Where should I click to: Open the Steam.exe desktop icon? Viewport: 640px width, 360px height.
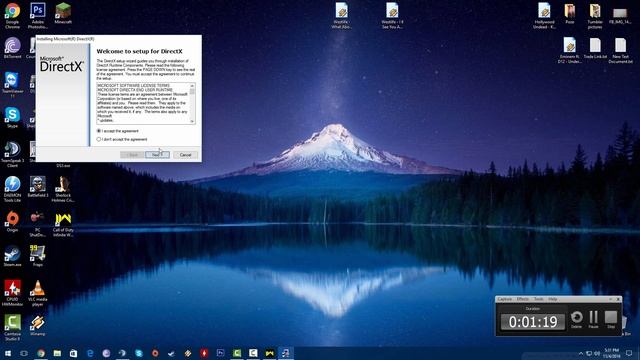tap(12, 256)
